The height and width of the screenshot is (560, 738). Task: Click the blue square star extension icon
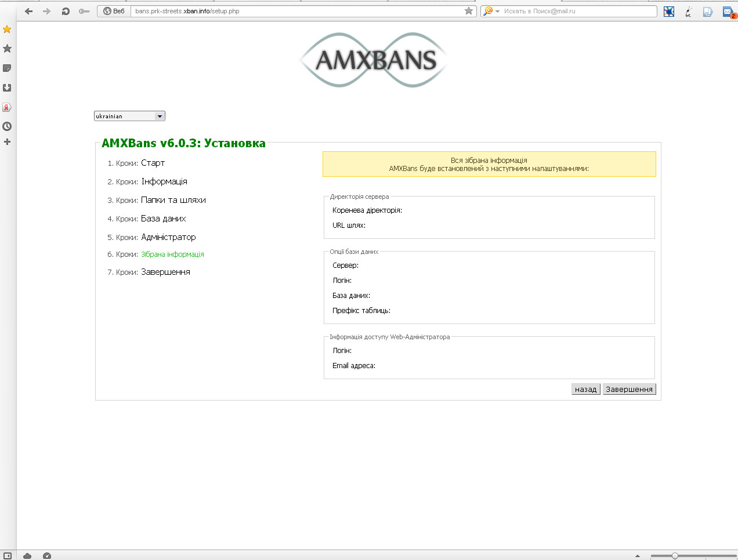pyautogui.click(x=669, y=11)
